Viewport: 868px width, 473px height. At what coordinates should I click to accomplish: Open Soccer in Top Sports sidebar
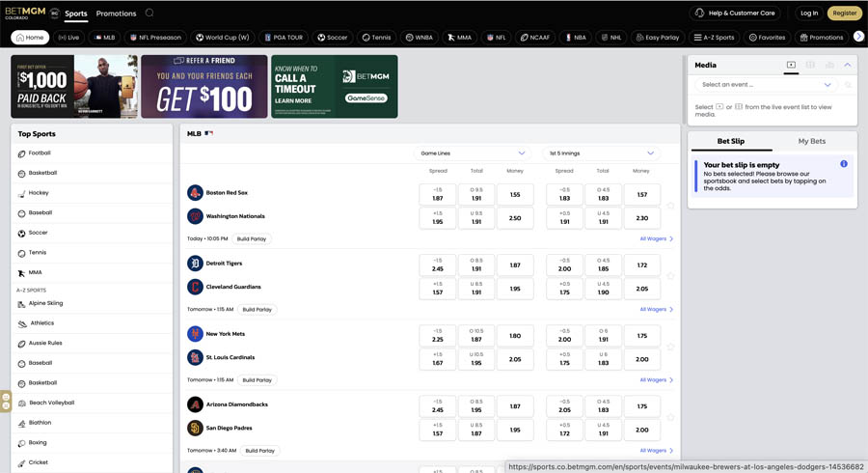pos(92,234)
